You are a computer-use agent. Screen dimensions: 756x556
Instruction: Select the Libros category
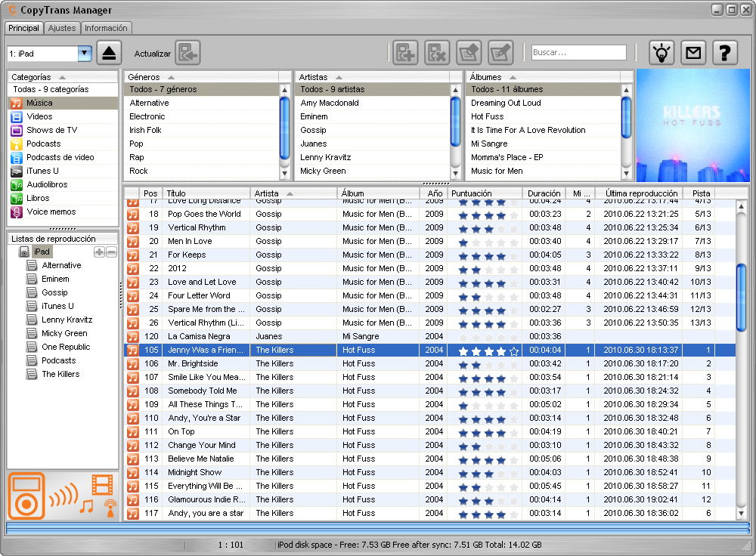(63, 198)
